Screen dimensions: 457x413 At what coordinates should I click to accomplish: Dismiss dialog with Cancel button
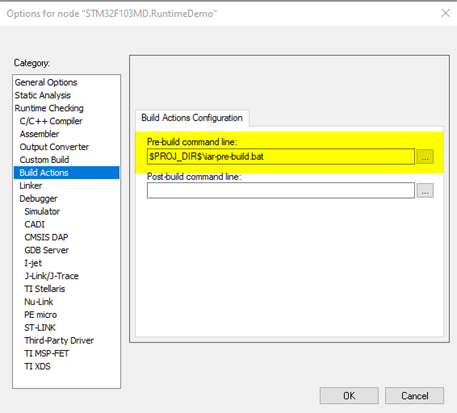[414, 396]
